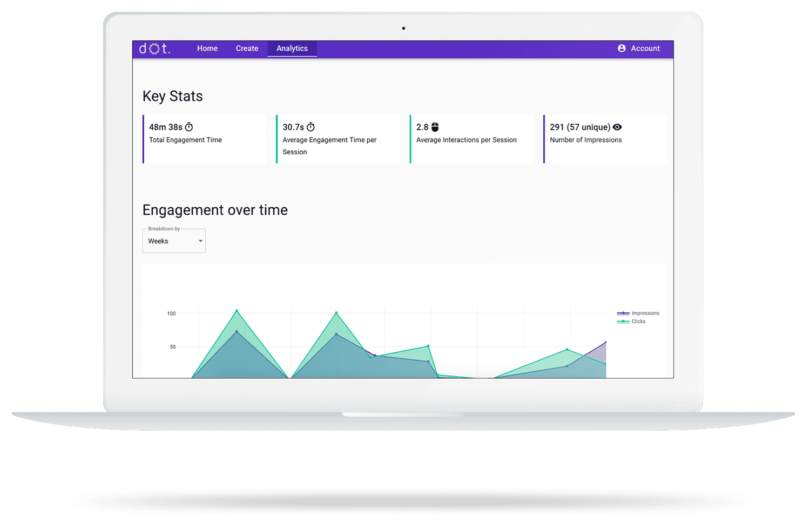Click the timer icon beside 30.7s
The image size is (810, 532).
[x=310, y=127]
